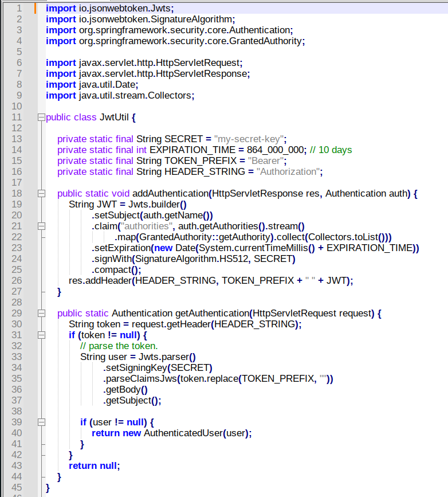Click the '// 10 days' comment
This screenshot has height=497, width=448.
[x=331, y=150]
